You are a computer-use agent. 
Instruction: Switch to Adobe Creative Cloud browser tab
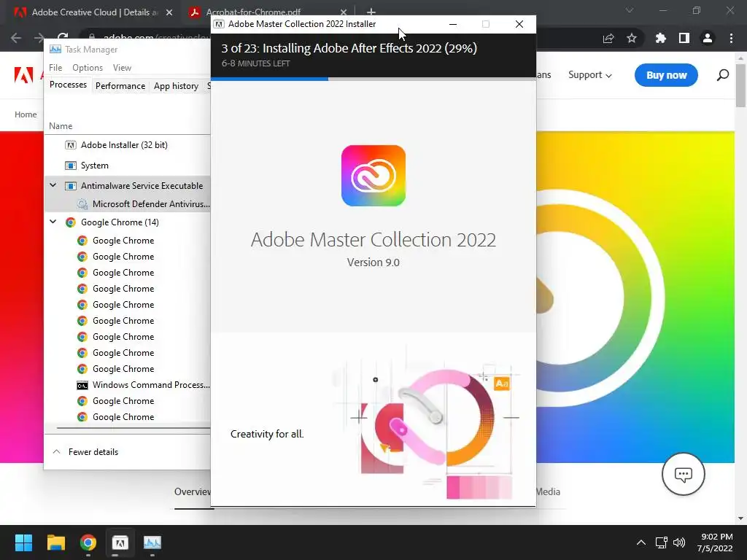tap(90, 12)
